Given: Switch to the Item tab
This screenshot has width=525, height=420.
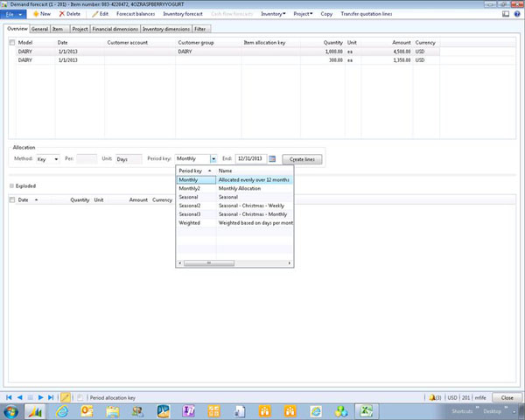Looking at the screenshot, I should [59, 29].
